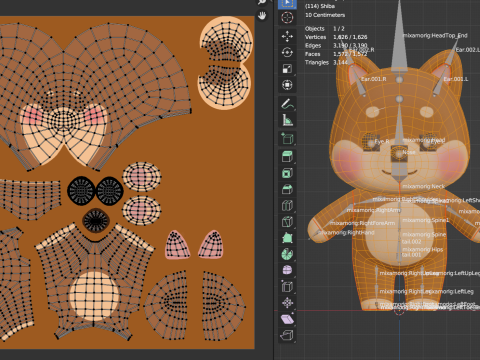Screen dimensions: 480x360
Task: Click the mixamorig:HeadTop_End bone label
Action: click(435, 35)
